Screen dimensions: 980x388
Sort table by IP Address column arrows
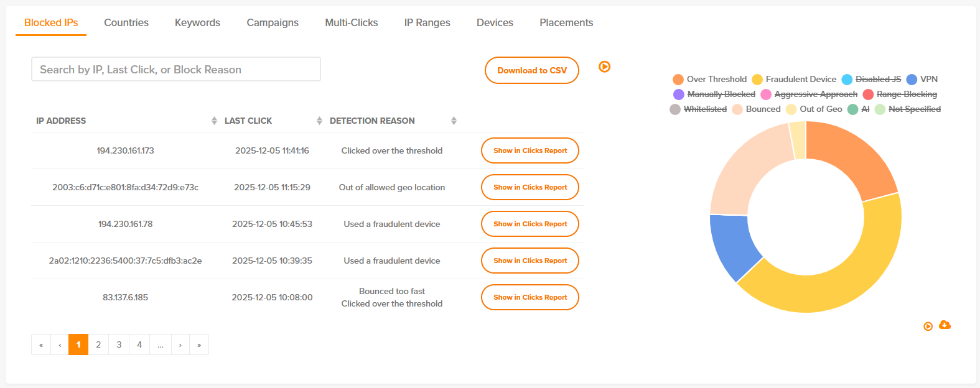coord(214,121)
